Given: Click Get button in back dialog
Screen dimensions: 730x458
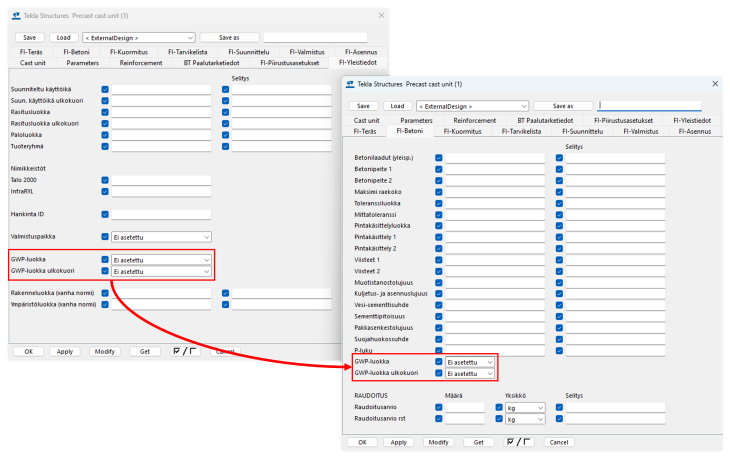Looking at the screenshot, I should click(145, 351).
